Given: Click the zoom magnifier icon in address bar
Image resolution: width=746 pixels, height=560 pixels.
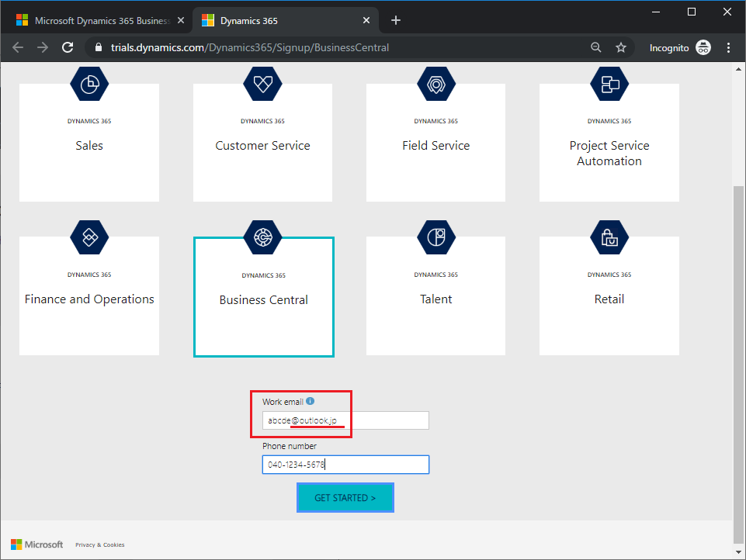Looking at the screenshot, I should [x=596, y=47].
